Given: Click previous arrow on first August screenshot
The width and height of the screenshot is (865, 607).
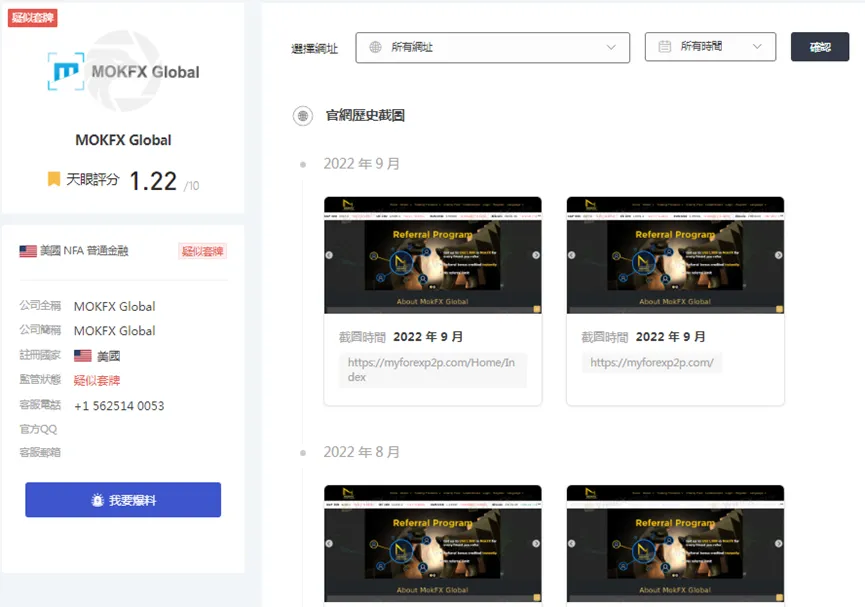Looking at the screenshot, I should 329,544.
